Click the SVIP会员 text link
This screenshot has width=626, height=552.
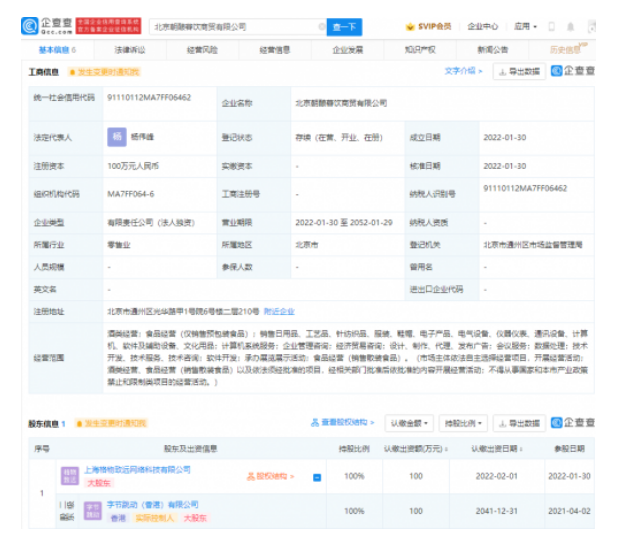[x=435, y=27]
